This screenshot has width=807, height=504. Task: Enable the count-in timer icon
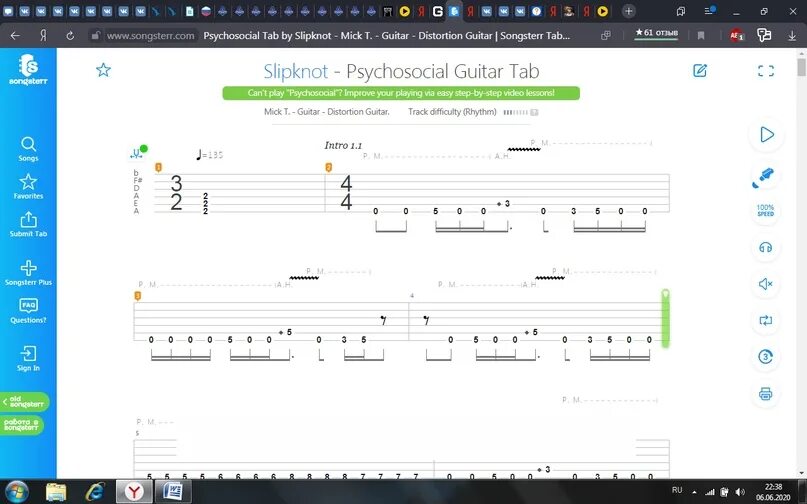(765, 356)
